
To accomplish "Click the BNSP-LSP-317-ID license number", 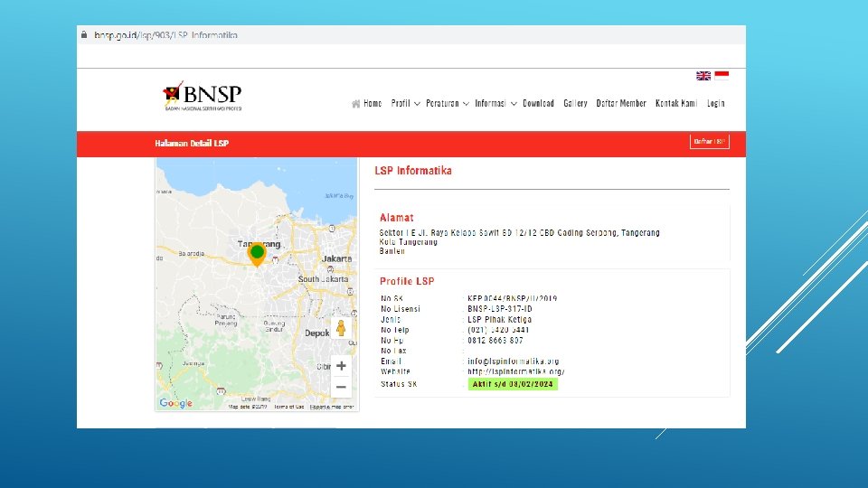I will click(x=500, y=309).
